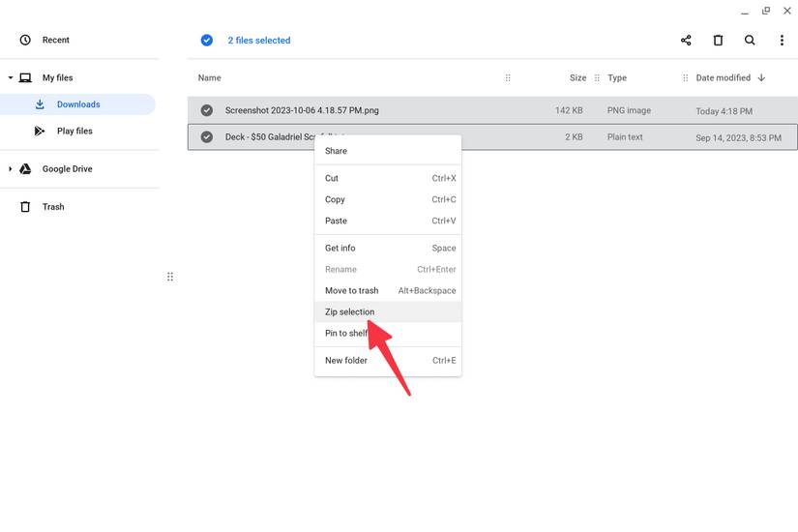Expand the Google Drive tree
798x532 pixels.
tap(11, 169)
